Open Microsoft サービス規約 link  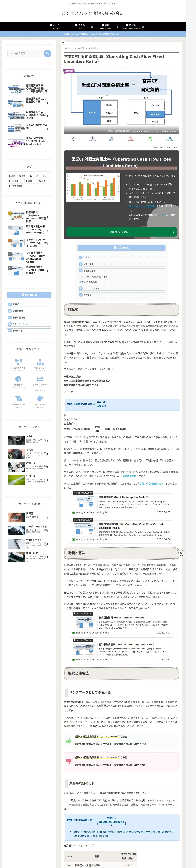pyautogui.click(x=142, y=206)
